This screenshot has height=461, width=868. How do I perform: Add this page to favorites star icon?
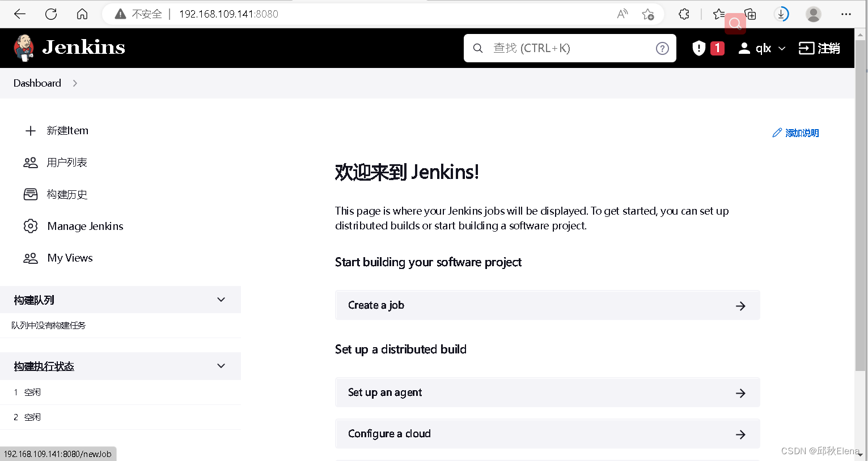click(648, 14)
